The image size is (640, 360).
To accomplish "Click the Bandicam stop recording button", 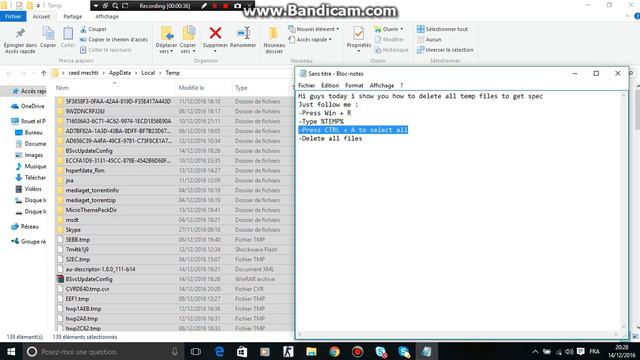I will pyautogui.click(x=225, y=6).
